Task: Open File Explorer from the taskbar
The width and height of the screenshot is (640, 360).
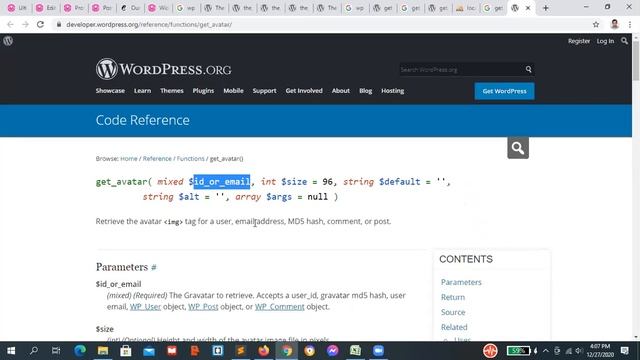Action: coord(103,351)
